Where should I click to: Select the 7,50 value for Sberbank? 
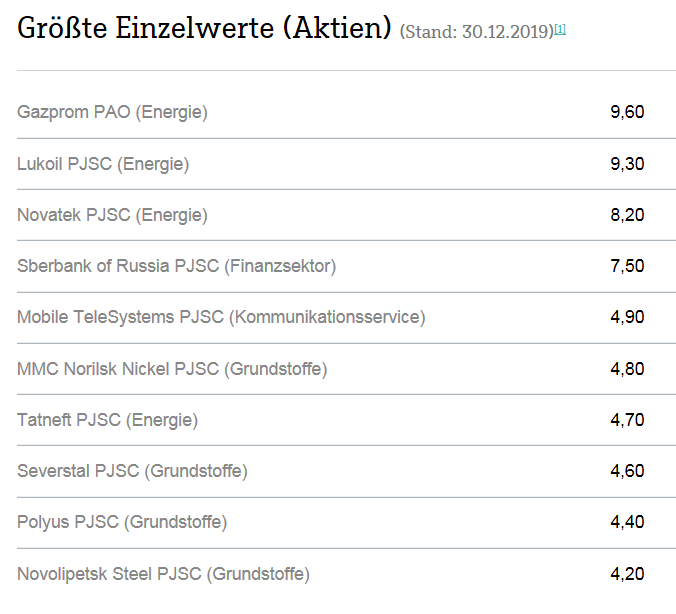[627, 266]
